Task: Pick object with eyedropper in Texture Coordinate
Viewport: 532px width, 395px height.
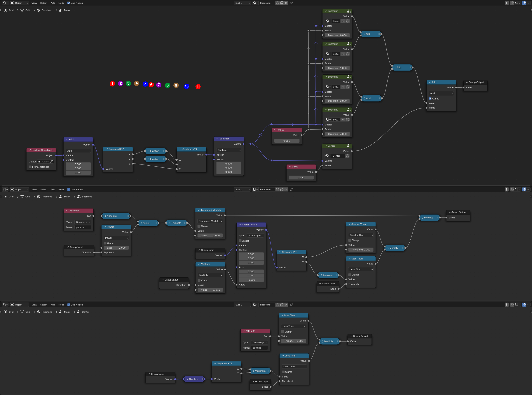Action: [51, 162]
